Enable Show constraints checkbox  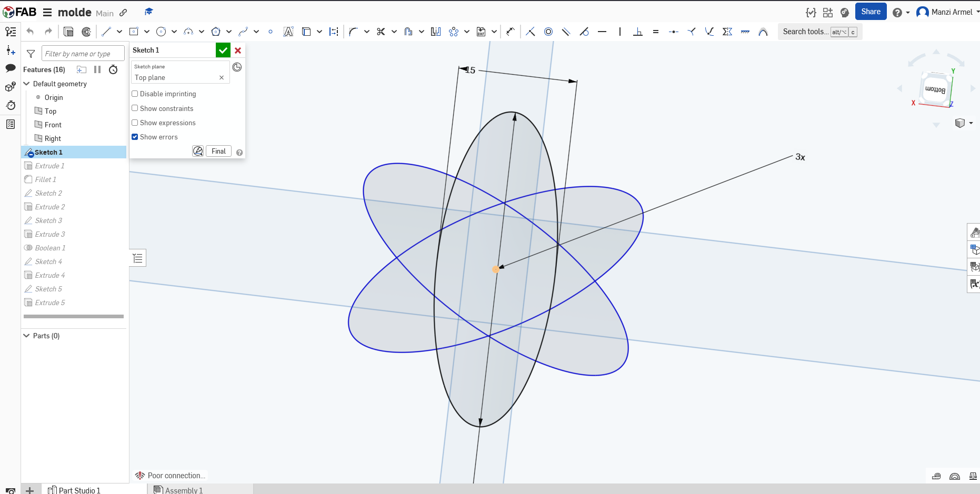point(135,108)
